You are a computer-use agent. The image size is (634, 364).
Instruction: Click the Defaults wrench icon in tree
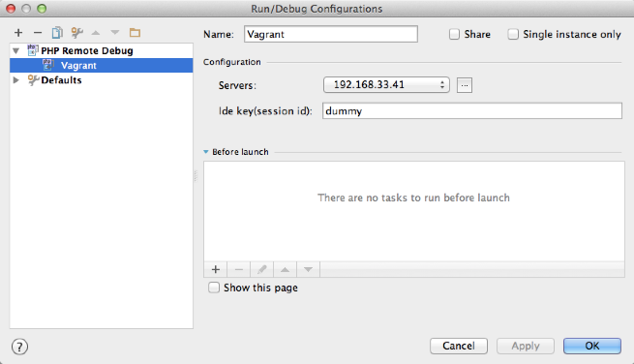point(33,79)
